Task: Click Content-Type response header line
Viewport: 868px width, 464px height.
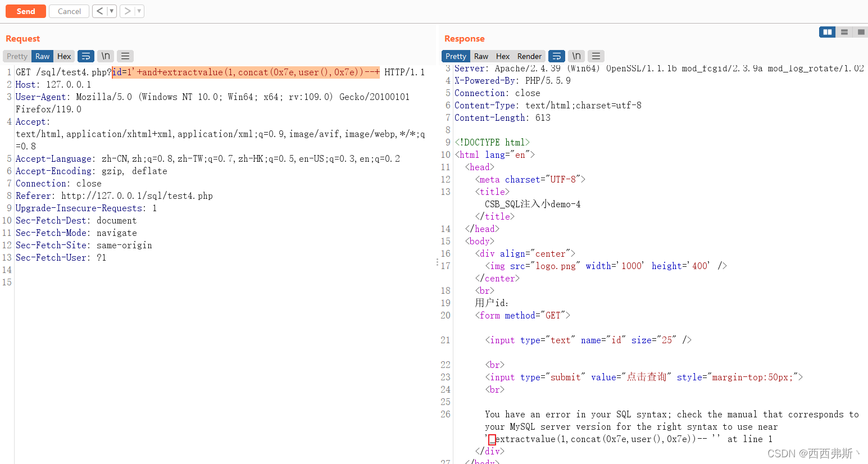Action: pos(548,105)
